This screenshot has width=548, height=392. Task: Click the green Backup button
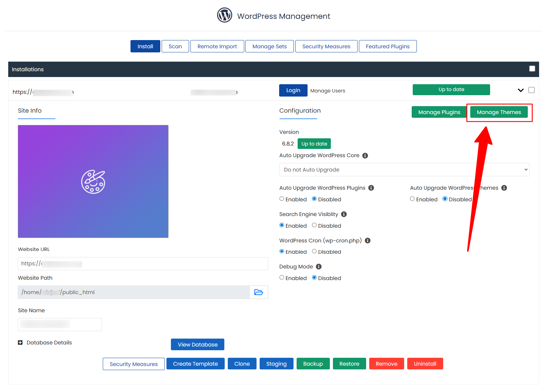click(x=313, y=364)
